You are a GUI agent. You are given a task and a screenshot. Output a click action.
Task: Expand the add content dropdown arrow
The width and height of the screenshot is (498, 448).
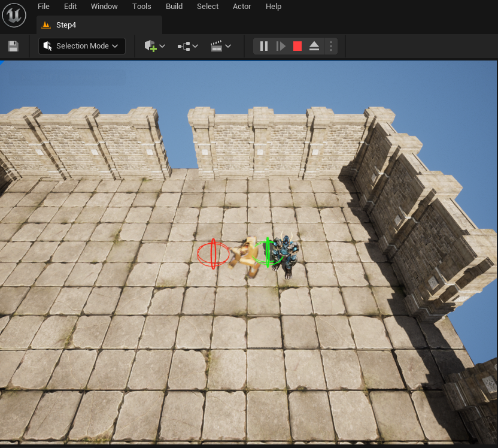coord(162,46)
